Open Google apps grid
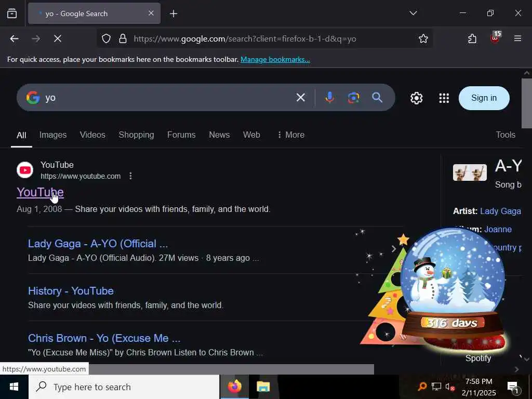The image size is (532, 399). [x=444, y=98]
